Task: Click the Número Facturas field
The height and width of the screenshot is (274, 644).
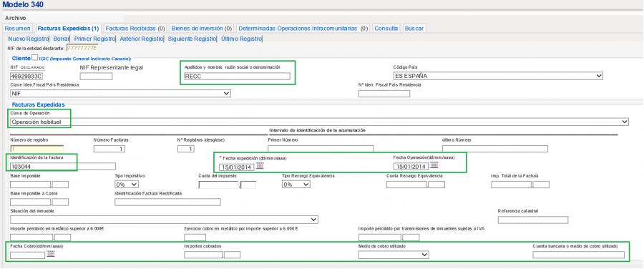Action: [x=109, y=149]
